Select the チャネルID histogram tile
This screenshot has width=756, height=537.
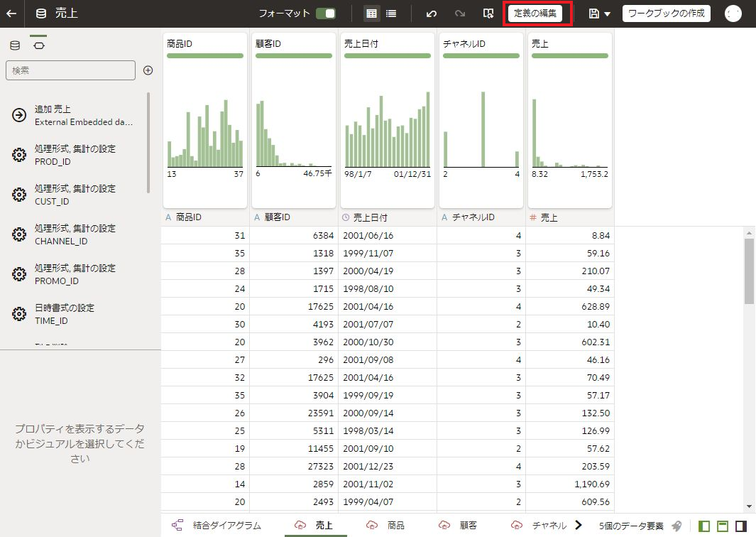coord(481,120)
